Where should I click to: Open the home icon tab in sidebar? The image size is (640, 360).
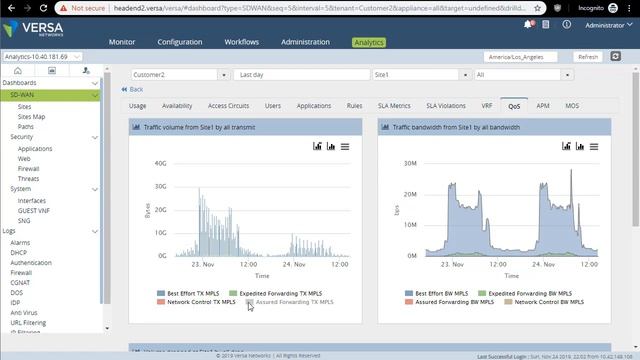point(18,71)
